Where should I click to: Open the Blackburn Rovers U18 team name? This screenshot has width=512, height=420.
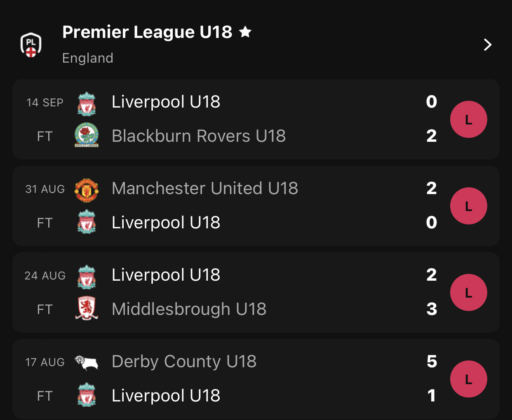199,136
